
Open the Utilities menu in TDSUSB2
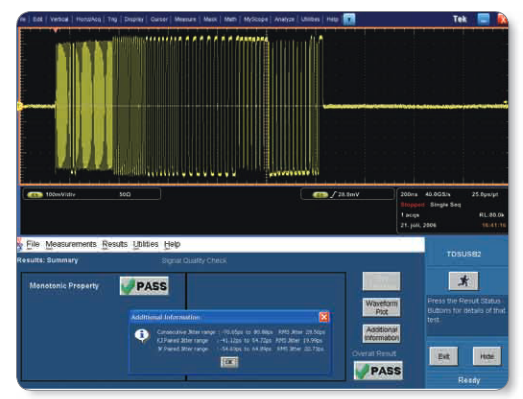click(145, 244)
